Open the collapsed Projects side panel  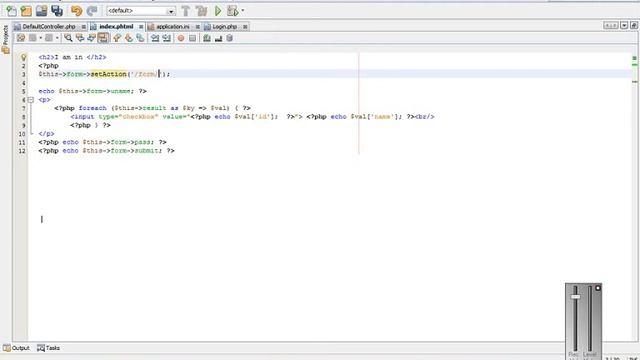pyautogui.click(x=5, y=39)
